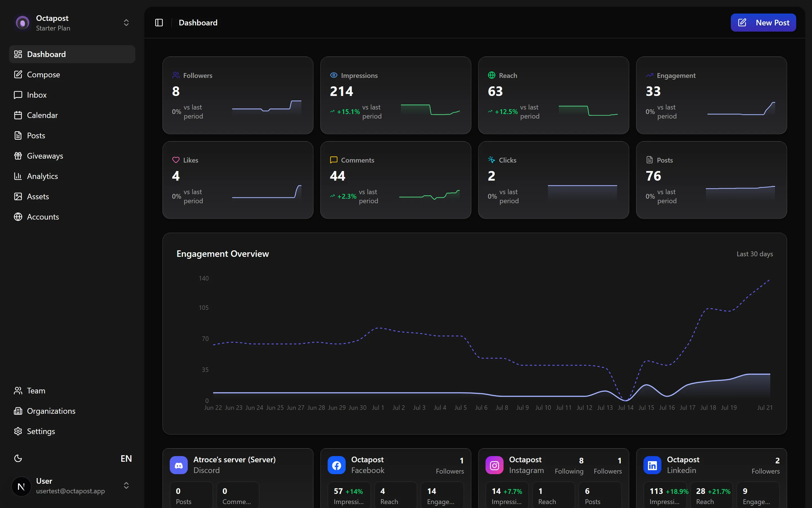Click the Engagement Overview heading
Image resolution: width=812 pixels, height=508 pixels.
click(222, 254)
